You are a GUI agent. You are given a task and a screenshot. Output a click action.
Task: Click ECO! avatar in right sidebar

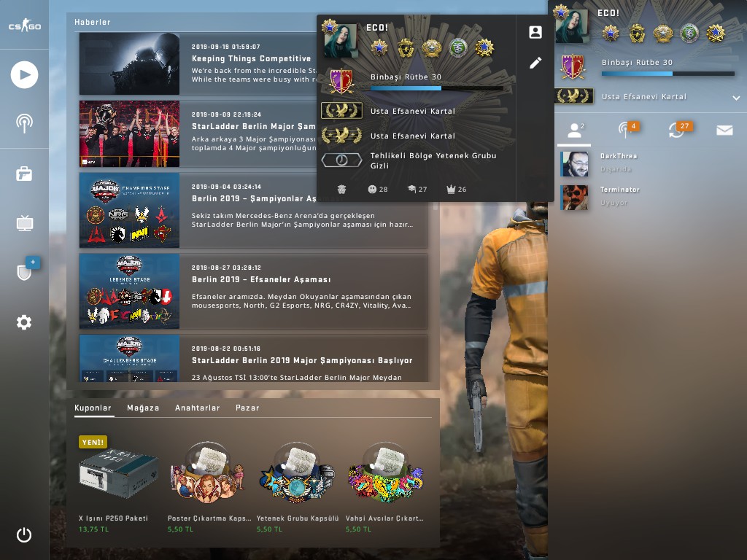tap(574, 26)
